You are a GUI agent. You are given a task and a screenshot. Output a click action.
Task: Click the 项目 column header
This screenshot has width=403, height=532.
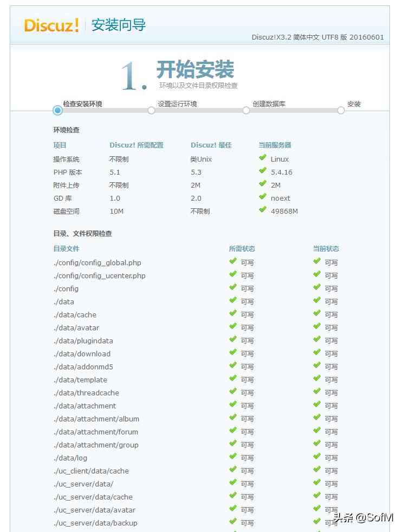coord(60,145)
